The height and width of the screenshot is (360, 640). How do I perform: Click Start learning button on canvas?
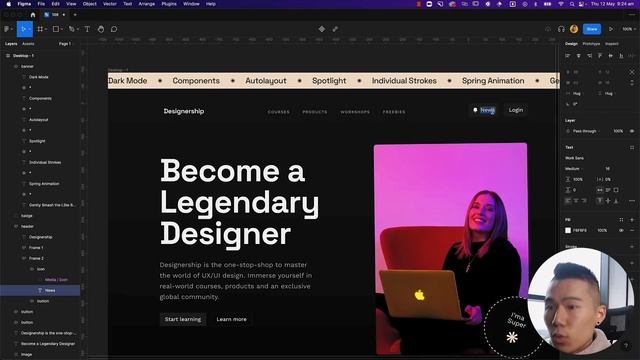183,319
